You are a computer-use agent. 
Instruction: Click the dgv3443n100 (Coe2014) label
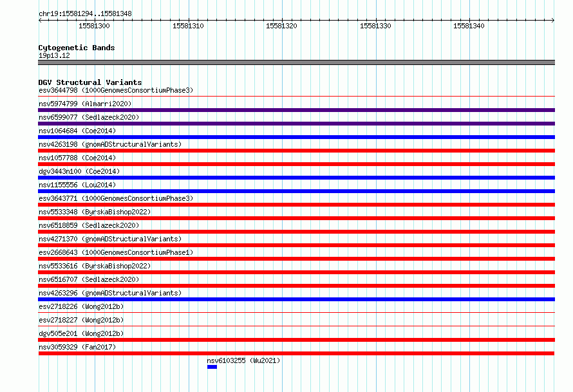(79, 171)
